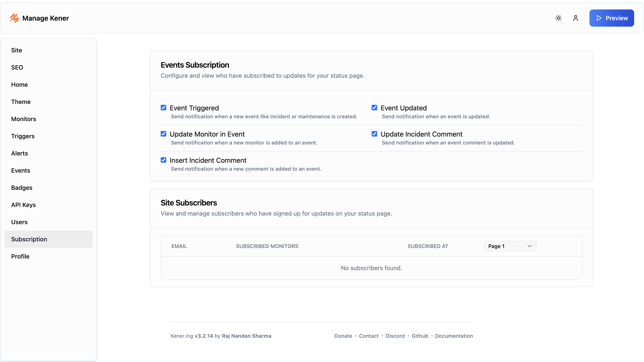Toggle light/dark theme sun icon
This screenshot has width=644, height=362.
point(558,18)
